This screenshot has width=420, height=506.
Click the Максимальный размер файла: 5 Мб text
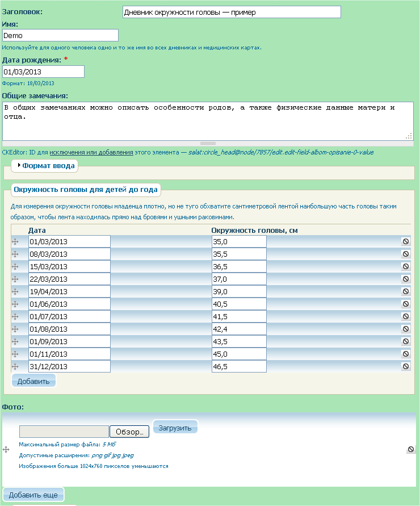[67, 444]
